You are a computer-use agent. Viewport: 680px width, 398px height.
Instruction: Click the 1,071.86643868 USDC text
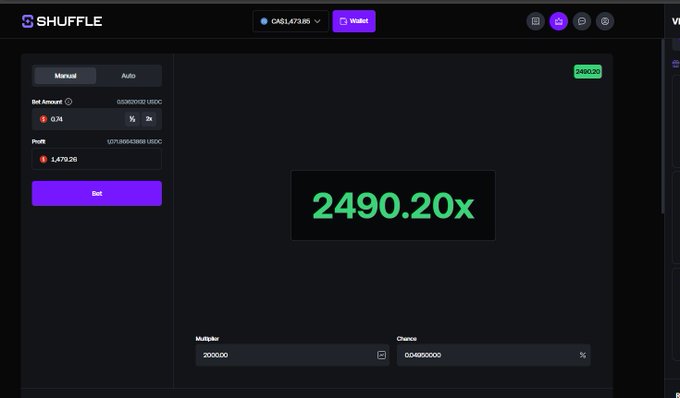click(x=134, y=141)
